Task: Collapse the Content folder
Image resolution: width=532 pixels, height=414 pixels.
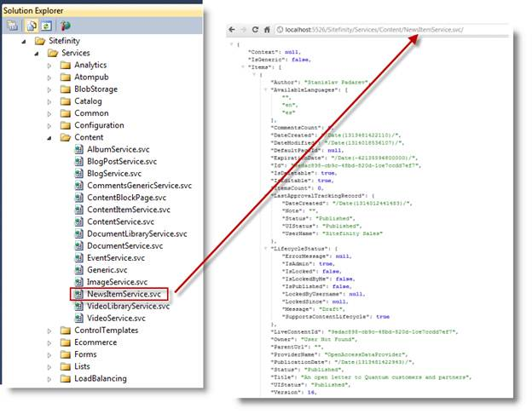Action: point(49,138)
